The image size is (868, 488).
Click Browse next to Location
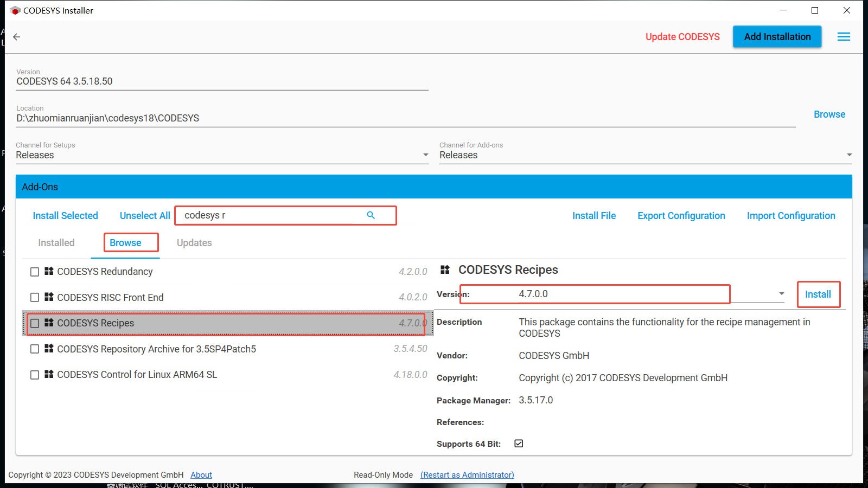[829, 114]
